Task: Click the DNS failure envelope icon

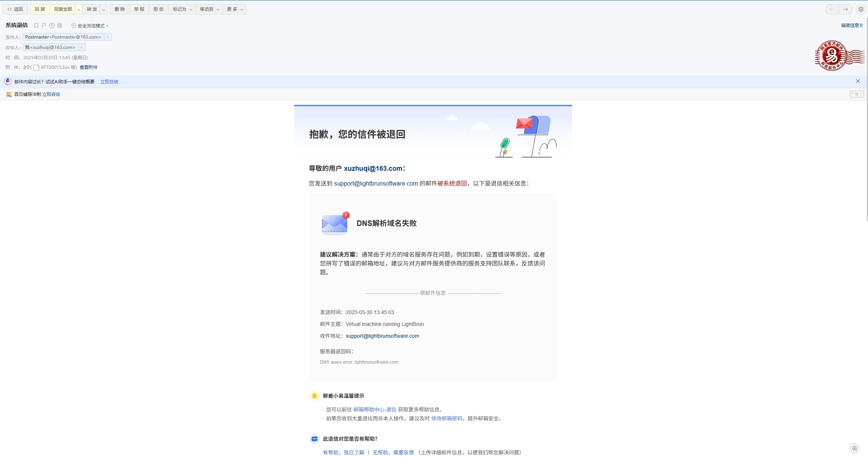Action: pos(335,223)
